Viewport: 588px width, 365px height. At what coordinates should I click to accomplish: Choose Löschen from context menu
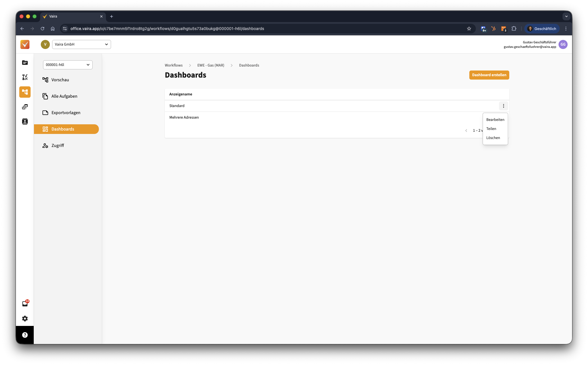[493, 138]
